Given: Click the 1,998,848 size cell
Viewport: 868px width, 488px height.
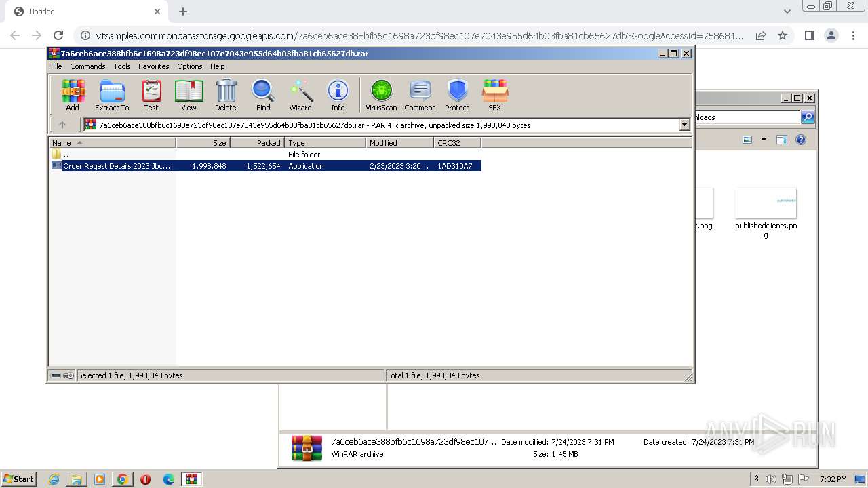Looking at the screenshot, I should pyautogui.click(x=209, y=166).
